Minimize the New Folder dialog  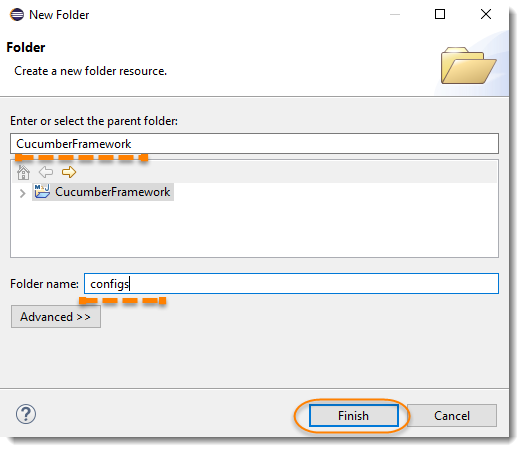click(395, 14)
